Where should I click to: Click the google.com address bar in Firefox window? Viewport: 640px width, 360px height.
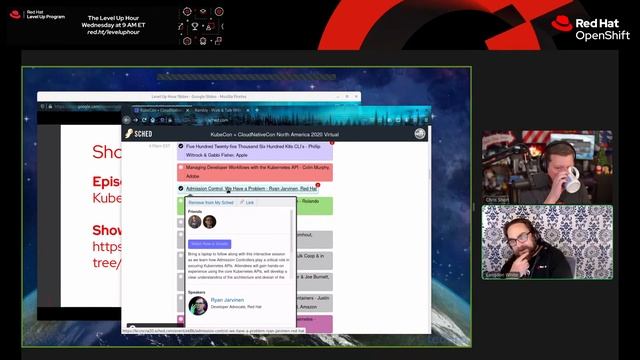[x=88, y=107]
